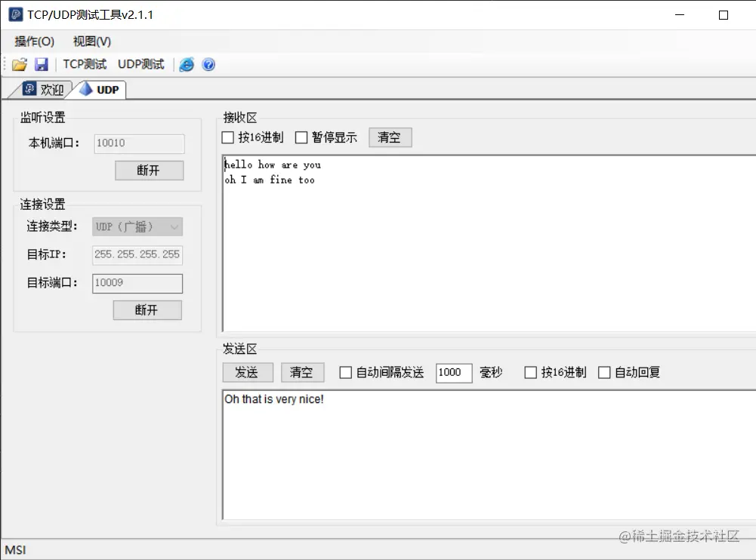
Task: Switch to the 欢迎 tab
Action: tap(43, 90)
